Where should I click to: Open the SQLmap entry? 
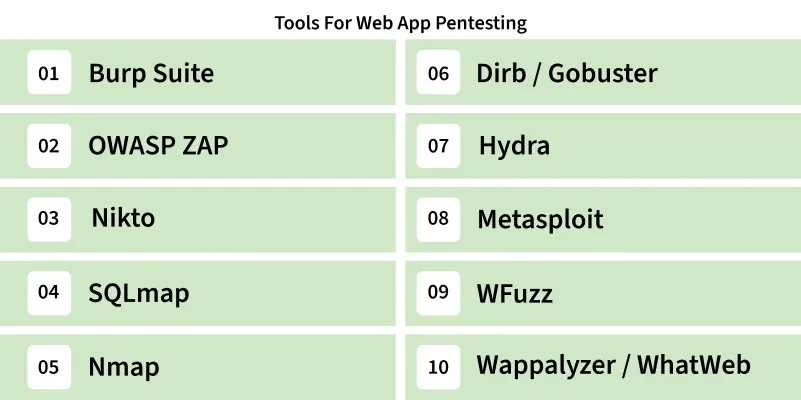138,293
